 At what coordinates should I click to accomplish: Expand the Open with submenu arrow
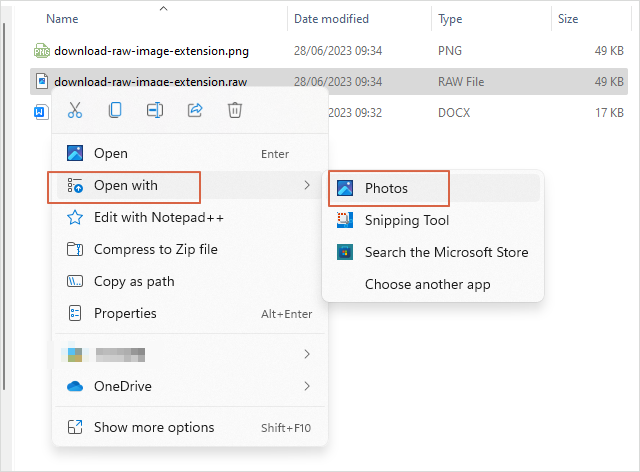coord(307,185)
